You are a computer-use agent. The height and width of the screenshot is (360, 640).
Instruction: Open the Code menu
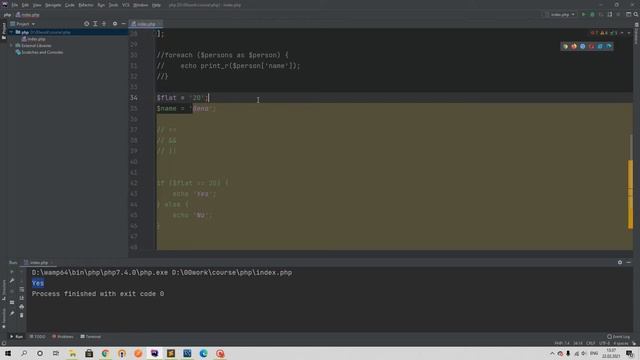pyautogui.click(x=70, y=5)
